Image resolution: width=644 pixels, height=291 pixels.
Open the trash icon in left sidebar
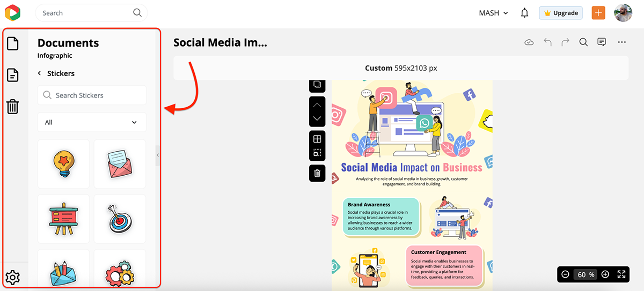point(13,107)
